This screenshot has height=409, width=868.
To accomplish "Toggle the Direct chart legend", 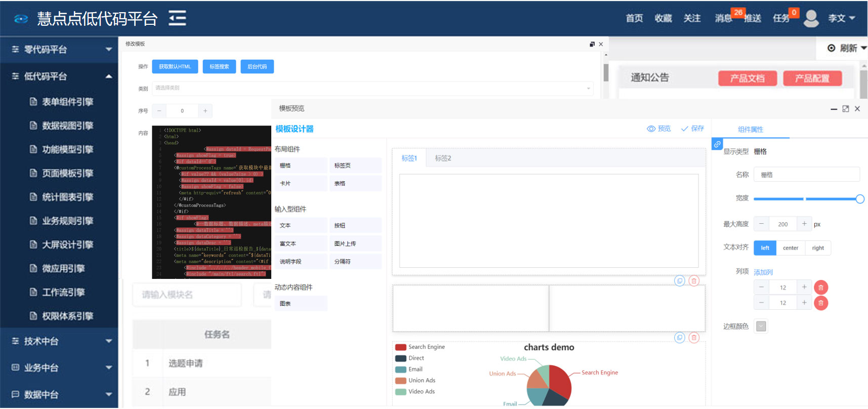I will pyautogui.click(x=409, y=358).
